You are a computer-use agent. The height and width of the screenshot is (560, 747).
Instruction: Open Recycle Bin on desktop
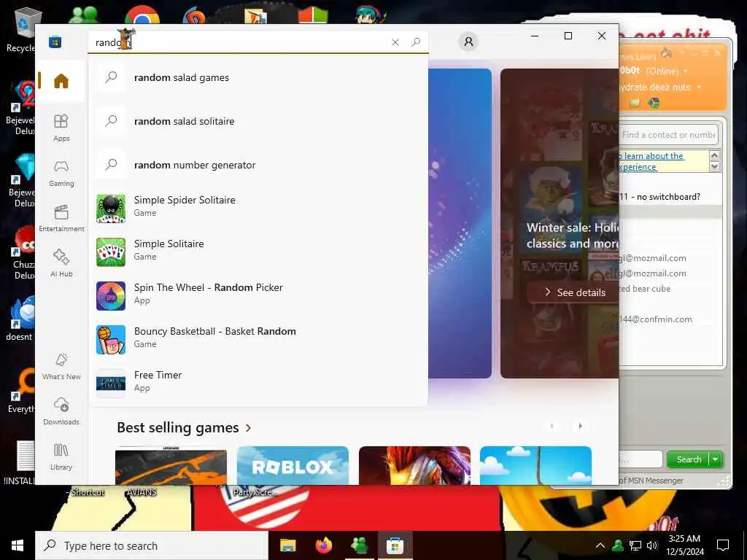point(21,29)
